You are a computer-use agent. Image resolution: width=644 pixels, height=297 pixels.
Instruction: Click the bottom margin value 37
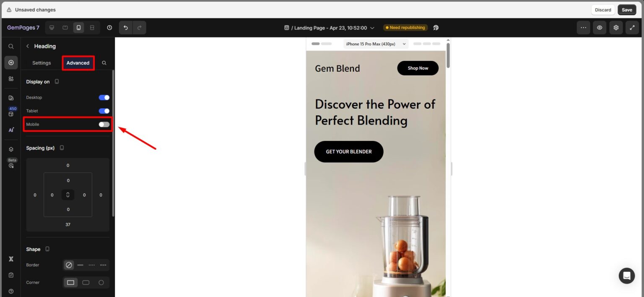pos(68,224)
